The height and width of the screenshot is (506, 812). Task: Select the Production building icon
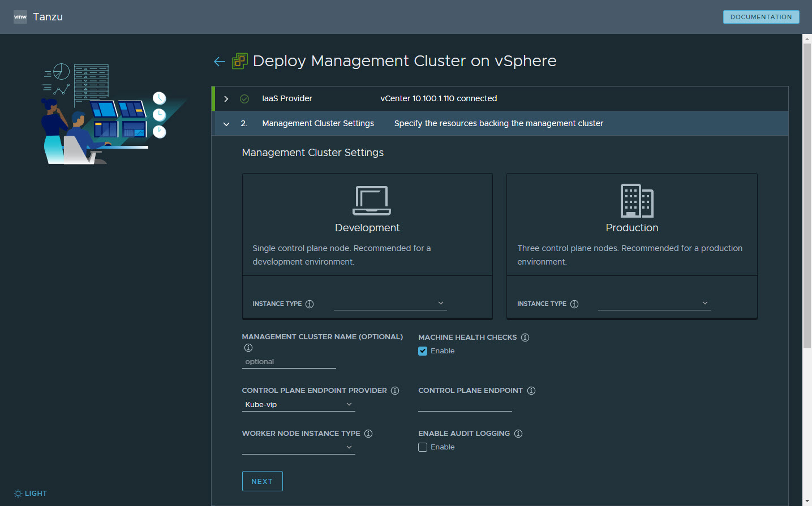coord(637,201)
